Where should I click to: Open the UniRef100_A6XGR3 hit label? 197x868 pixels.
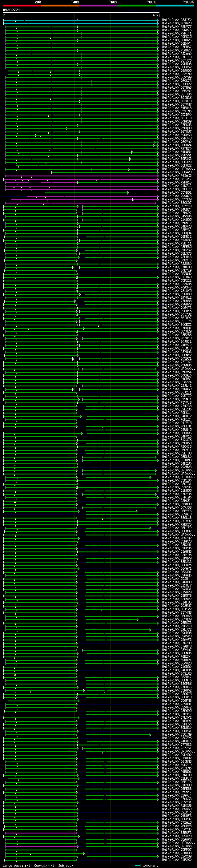(x=176, y=23)
